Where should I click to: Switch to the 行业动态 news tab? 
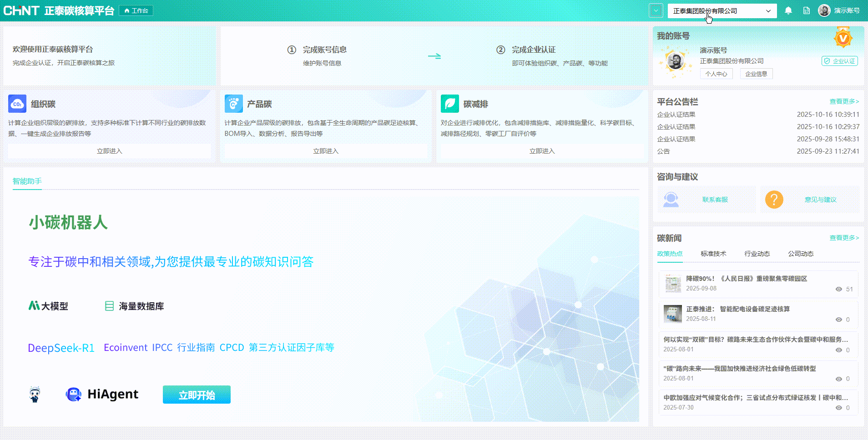tap(757, 254)
